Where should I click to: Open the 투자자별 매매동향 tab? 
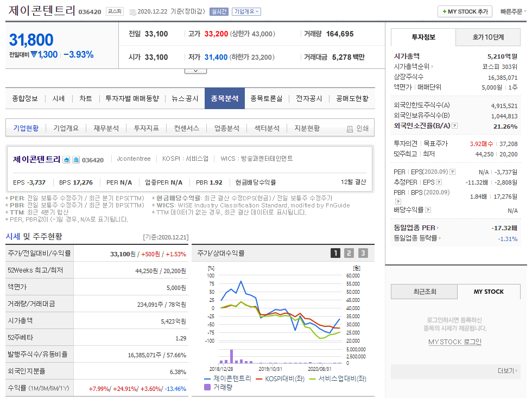132,98
